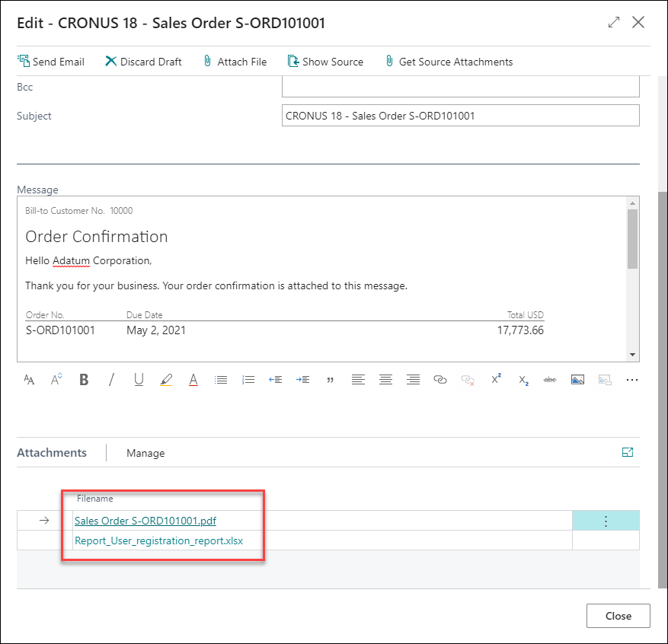Toggle underline formatting
Screen dimensions: 668x644
pyautogui.click(x=139, y=380)
